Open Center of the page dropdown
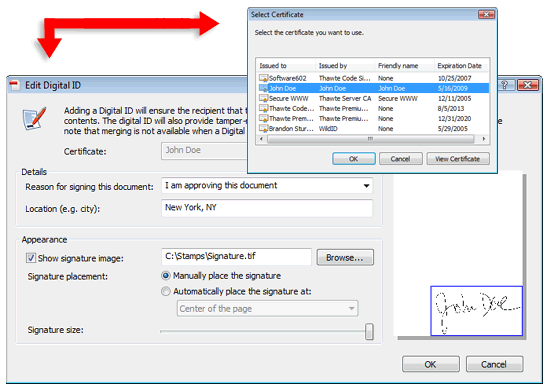Screen dimensions: 550x390 click(351, 309)
